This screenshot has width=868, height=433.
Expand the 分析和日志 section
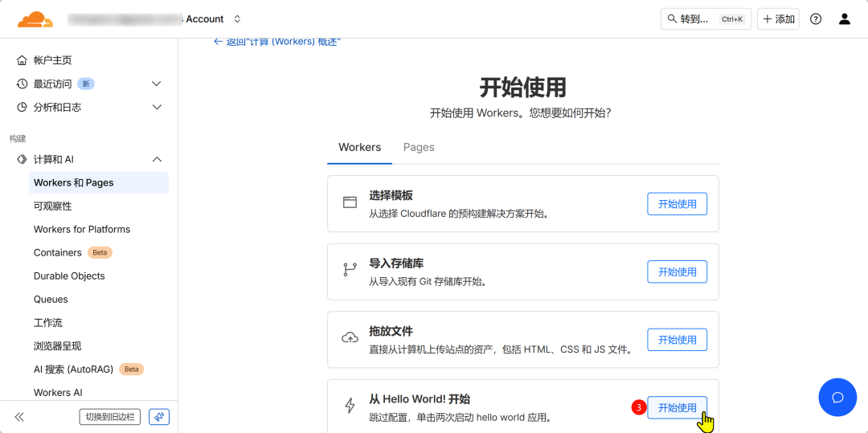pyautogui.click(x=157, y=107)
